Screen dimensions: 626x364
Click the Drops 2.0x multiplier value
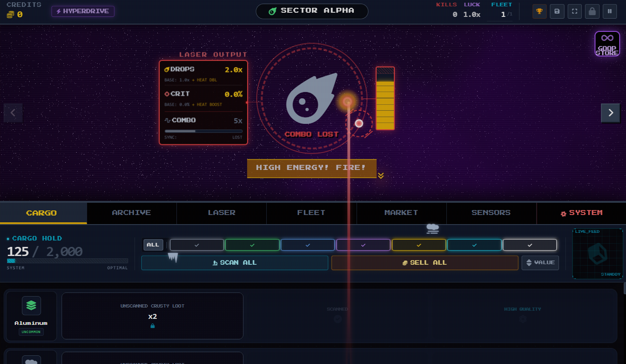point(233,70)
